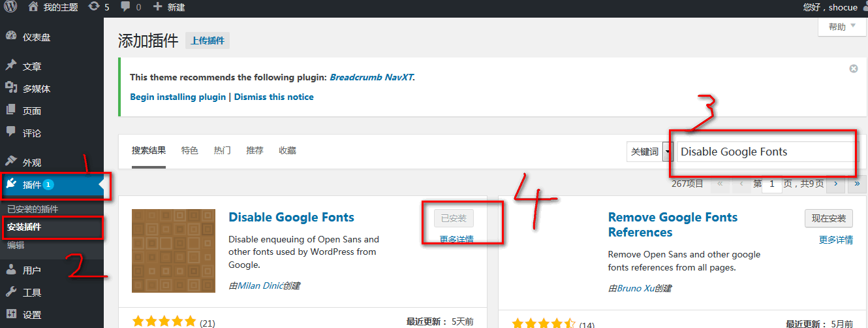Open the comments bubble icon in admin bar
The height and width of the screenshot is (328, 868).
point(125,7)
